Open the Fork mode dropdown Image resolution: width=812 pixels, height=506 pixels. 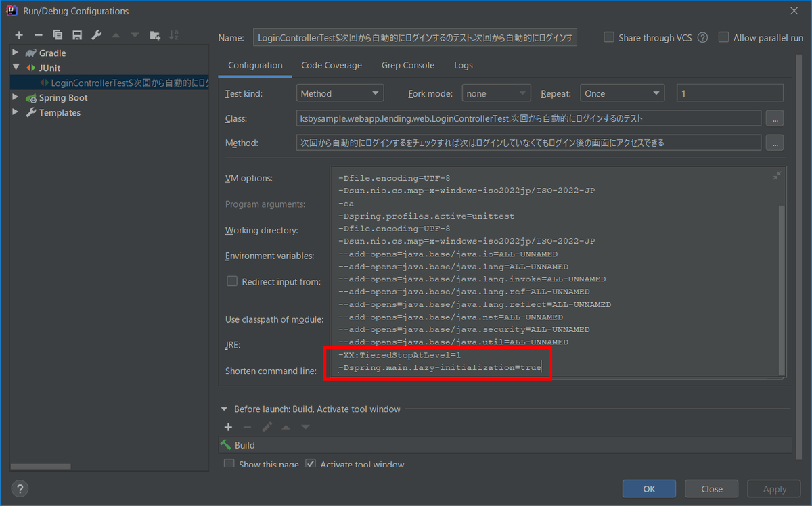496,93
